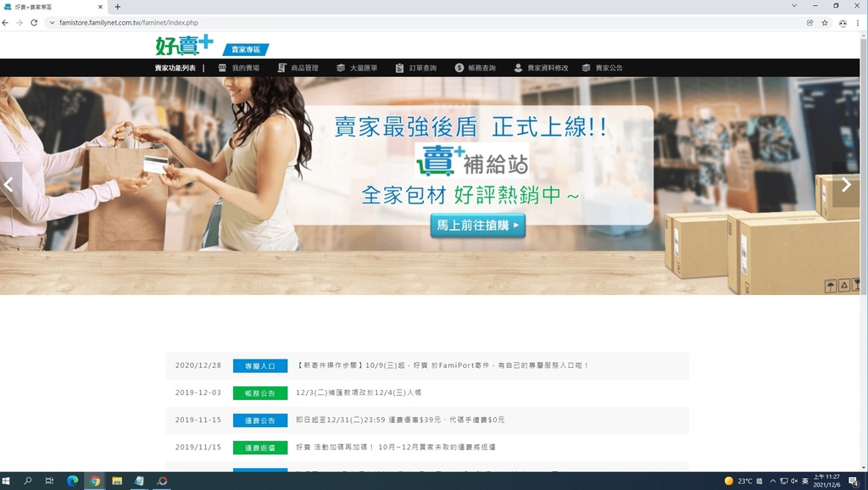
Task: Bookmark this page with the star
Action: 825,23
